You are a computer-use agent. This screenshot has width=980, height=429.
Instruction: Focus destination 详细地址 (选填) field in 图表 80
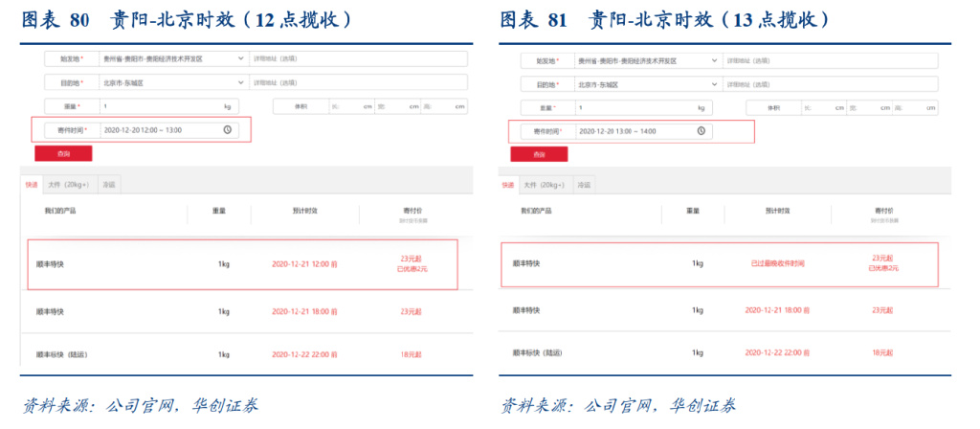(x=358, y=82)
